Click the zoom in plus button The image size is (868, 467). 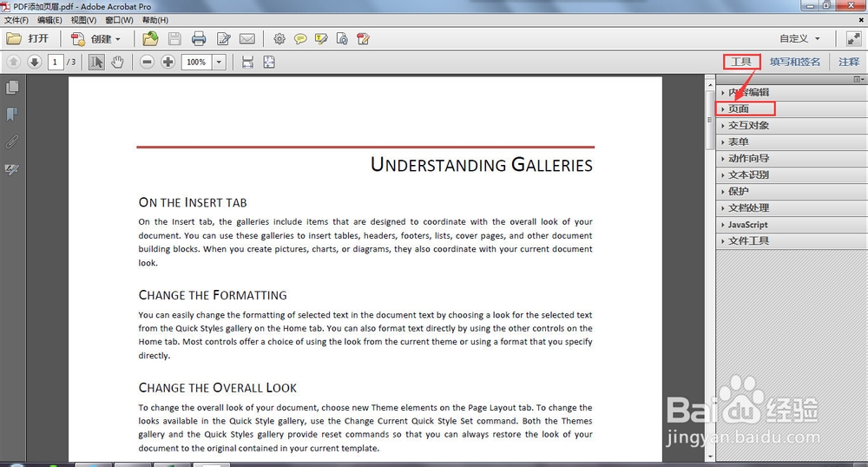(x=168, y=62)
